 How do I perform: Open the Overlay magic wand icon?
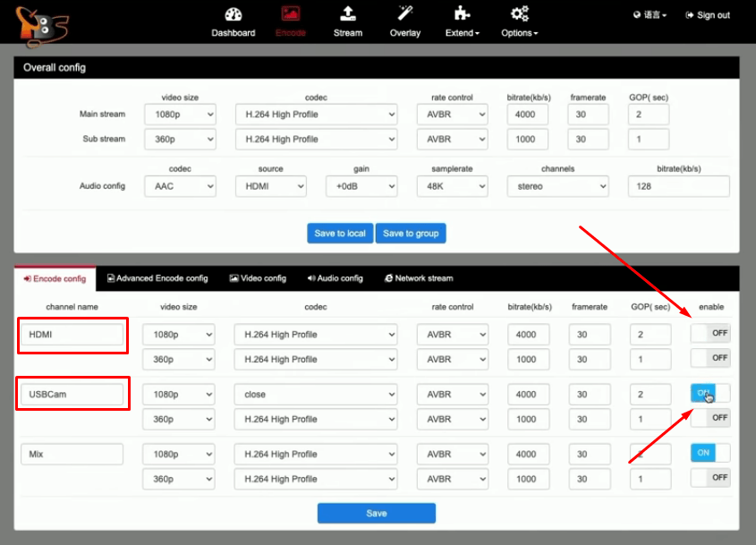coord(405,13)
